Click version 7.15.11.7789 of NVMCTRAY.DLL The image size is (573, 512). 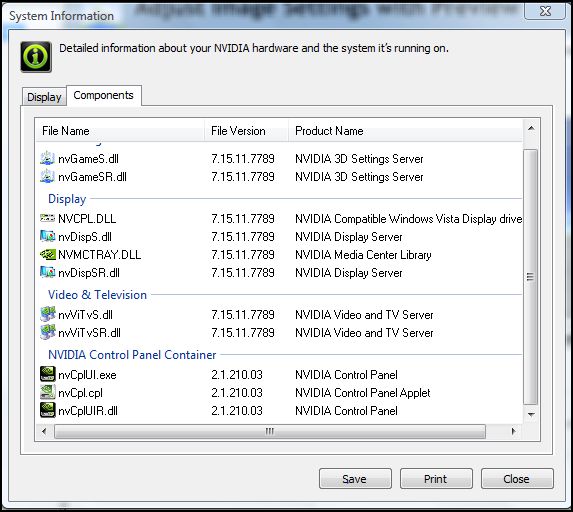(243, 254)
